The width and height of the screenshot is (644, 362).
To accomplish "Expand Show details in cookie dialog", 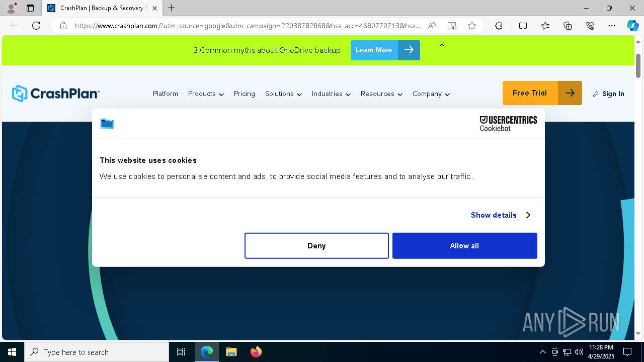I will [501, 215].
